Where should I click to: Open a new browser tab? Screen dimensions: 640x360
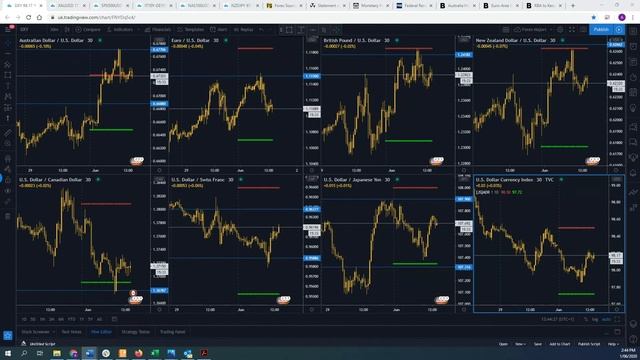tap(573, 6)
